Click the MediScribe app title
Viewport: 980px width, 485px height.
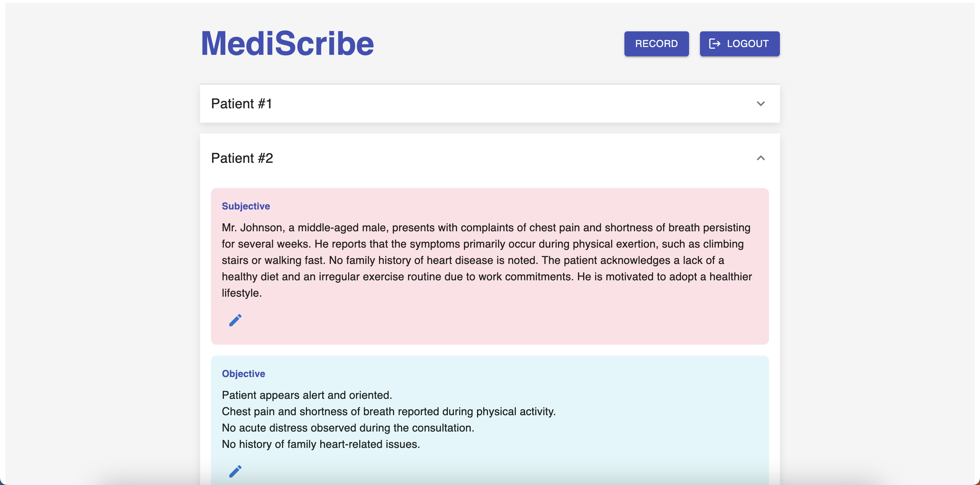click(287, 44)
